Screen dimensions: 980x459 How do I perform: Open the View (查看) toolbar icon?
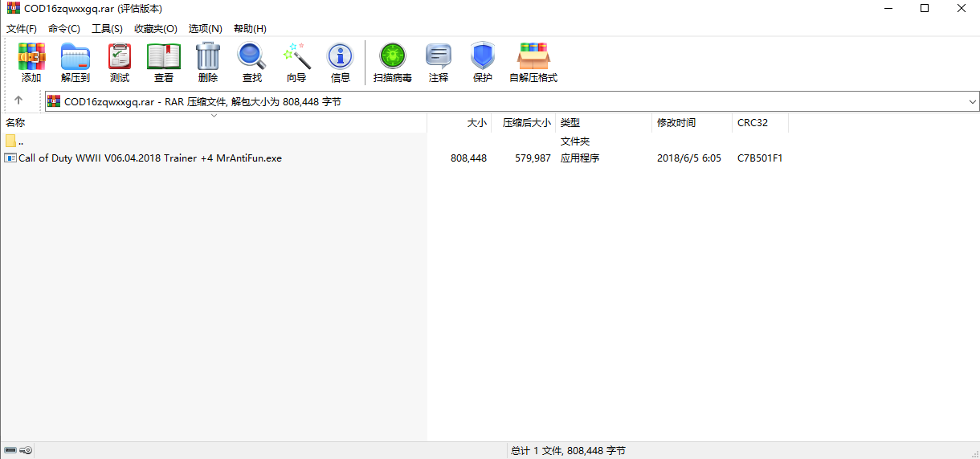click(x=164, y=63)
